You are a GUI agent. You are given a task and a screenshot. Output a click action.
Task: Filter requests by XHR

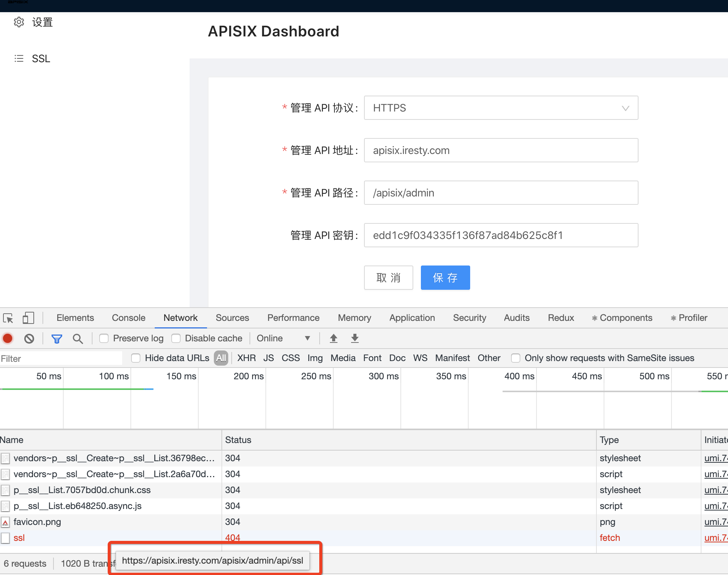246,358
